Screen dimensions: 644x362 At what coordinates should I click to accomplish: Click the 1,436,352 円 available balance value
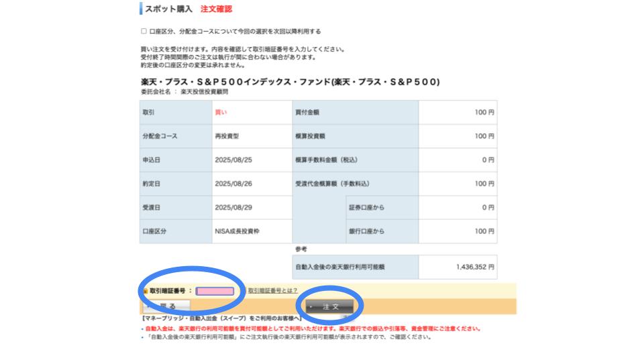[475, 267]
